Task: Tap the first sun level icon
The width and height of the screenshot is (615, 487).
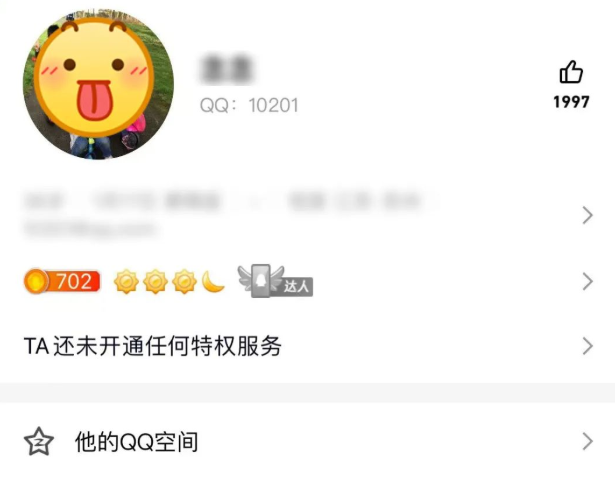Action: click(126, 282)
